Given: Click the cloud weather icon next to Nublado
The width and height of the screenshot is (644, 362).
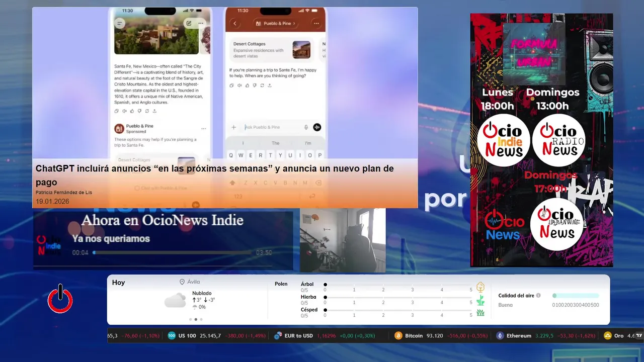Looking at the screenshot, I should (x=175, y=301).
